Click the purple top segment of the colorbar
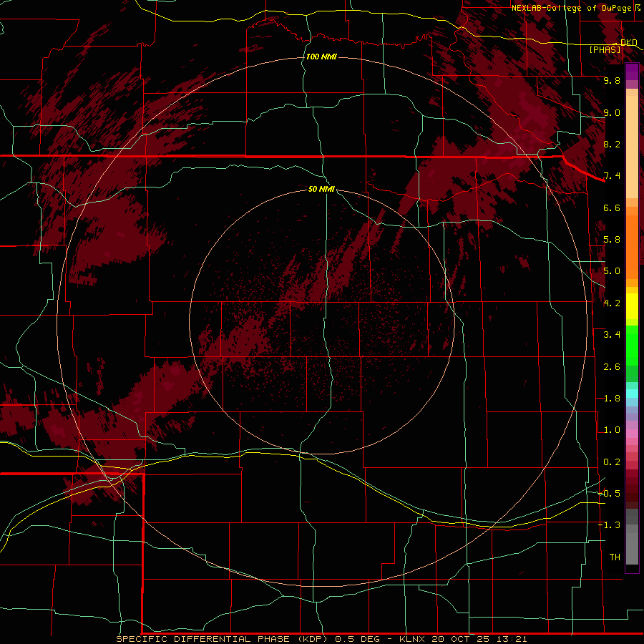This screenshot has width=644, height=644. pyautogui.click(x=632, y=72)
